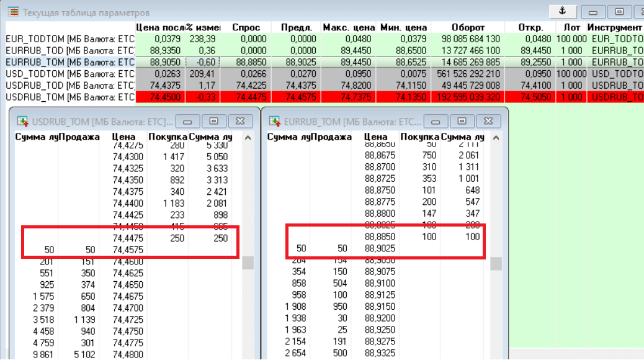Screen dimensions: 644x360
Task: Click best ask price '74,4575' in USDRUB_TOM order book
Action: (x=128, y=250)
